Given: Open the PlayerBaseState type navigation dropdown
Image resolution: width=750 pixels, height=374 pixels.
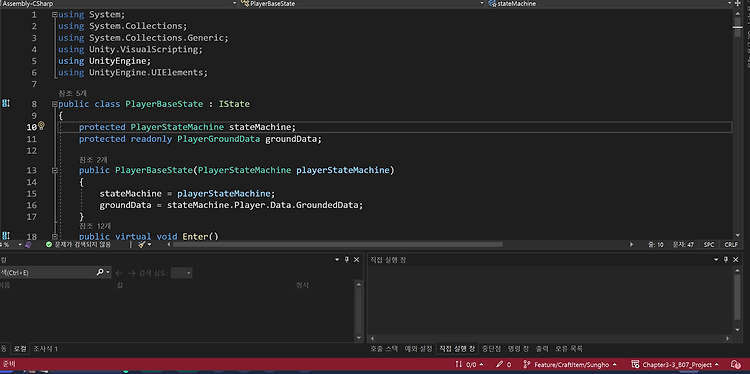Looking at the screenshot, I should coord(482,3).
